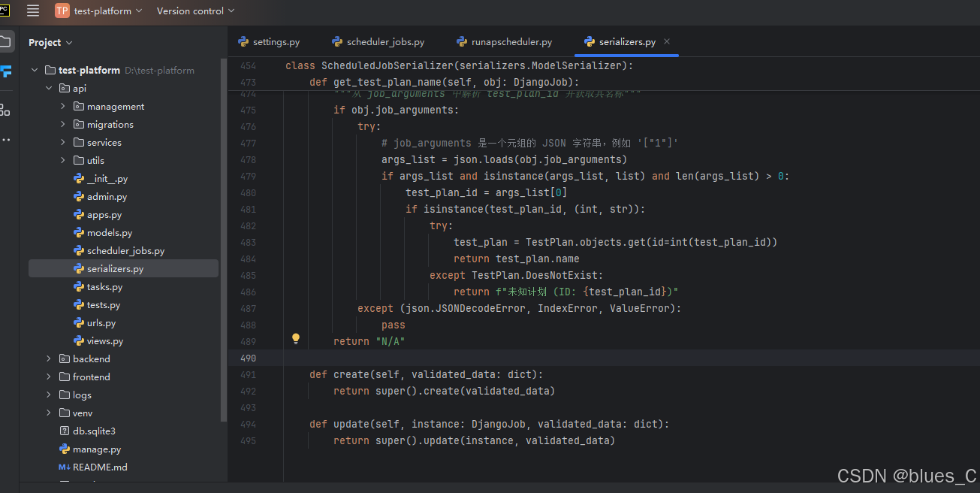980x493 pixels.
Task: Click the markdown icon beside README.md
Action: (x=65, y=467)
